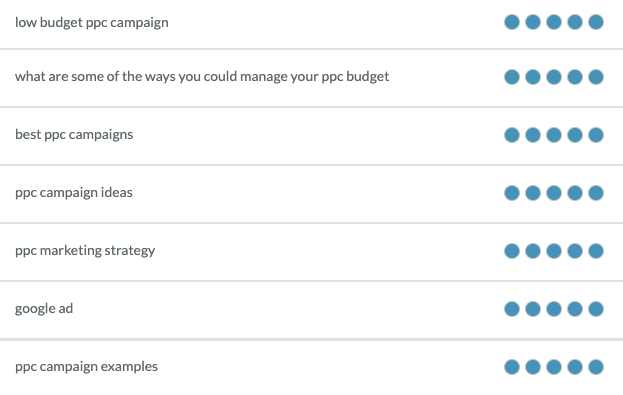
Task: Click fifth rating dot for 'ppc marketing strategy'
Action: [596, 251]
